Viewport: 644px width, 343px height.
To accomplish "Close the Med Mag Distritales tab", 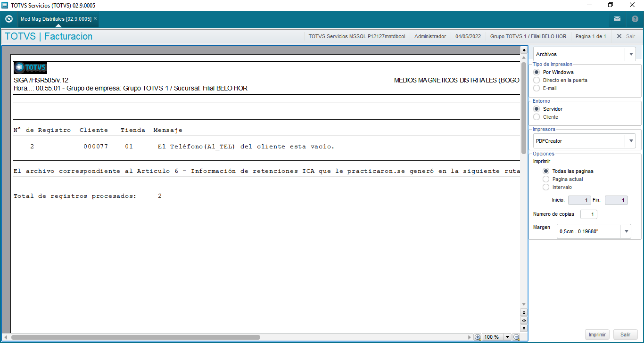I will [x=95, y=18].
